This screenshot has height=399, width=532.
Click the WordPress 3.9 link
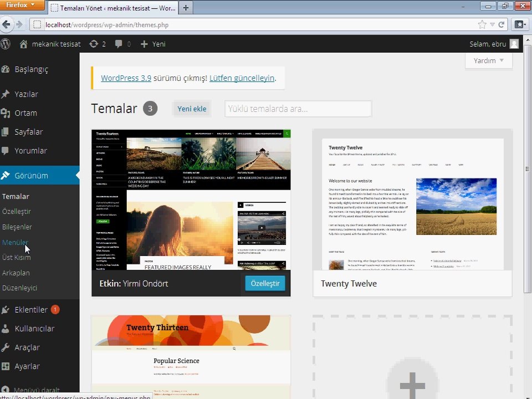[x=126, y=78]
